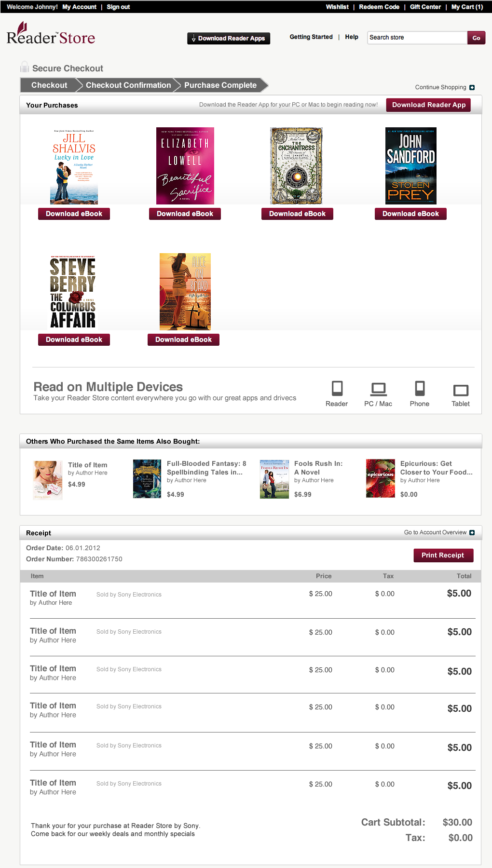The height and width of the screenshot is (868, 492).
Task: Click the Secure Checkout padlock icon
Action: [x=25, y=67]
